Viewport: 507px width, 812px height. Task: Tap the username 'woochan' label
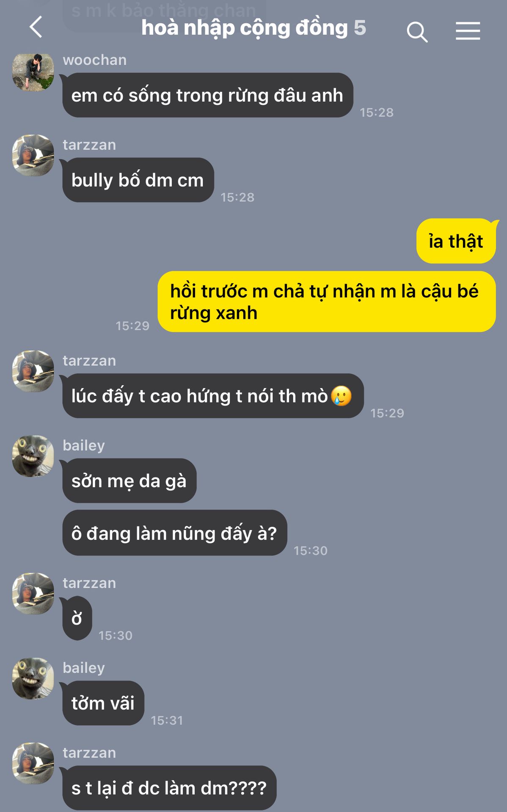tap(95, 60)
